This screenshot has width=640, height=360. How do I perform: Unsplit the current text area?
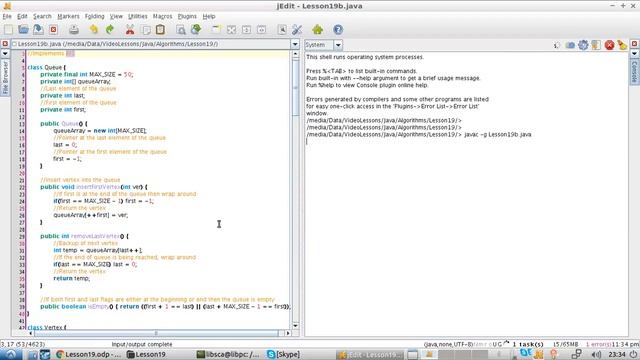point(231,30)
